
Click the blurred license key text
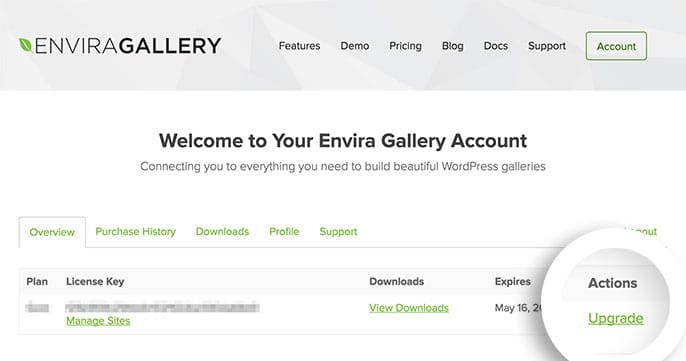pos(162,307)
